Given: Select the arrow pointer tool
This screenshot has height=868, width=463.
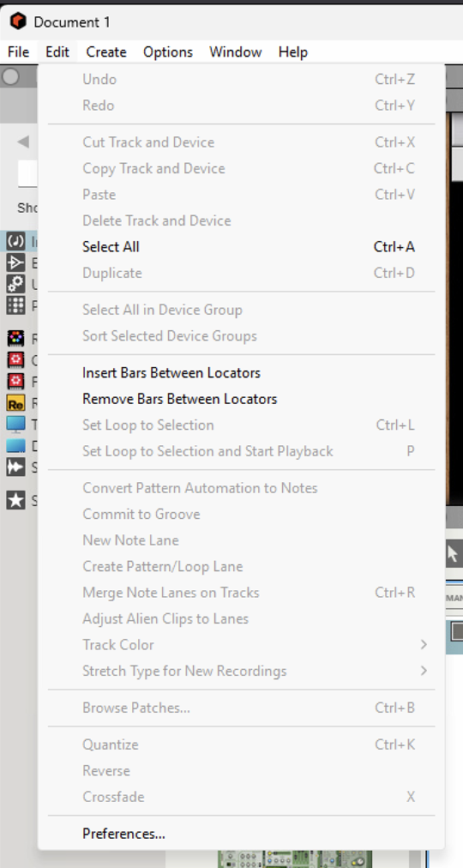Looking at the screenshot, I should (x=453, y=553).
